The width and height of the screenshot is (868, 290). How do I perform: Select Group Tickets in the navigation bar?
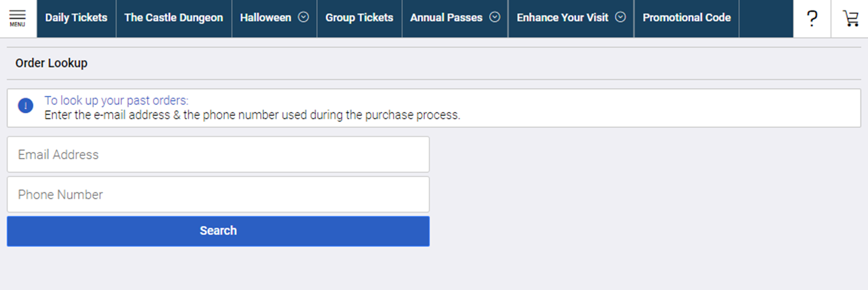pos(359,18)
